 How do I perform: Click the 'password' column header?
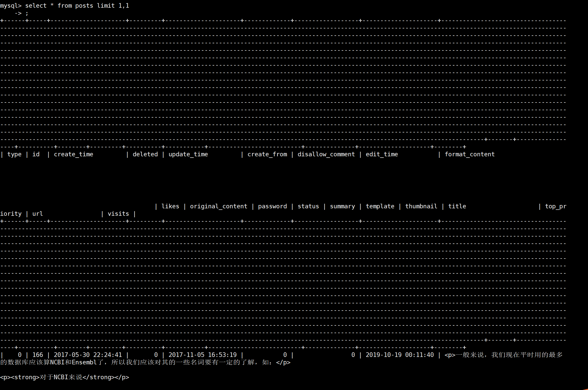pos(272,206)
